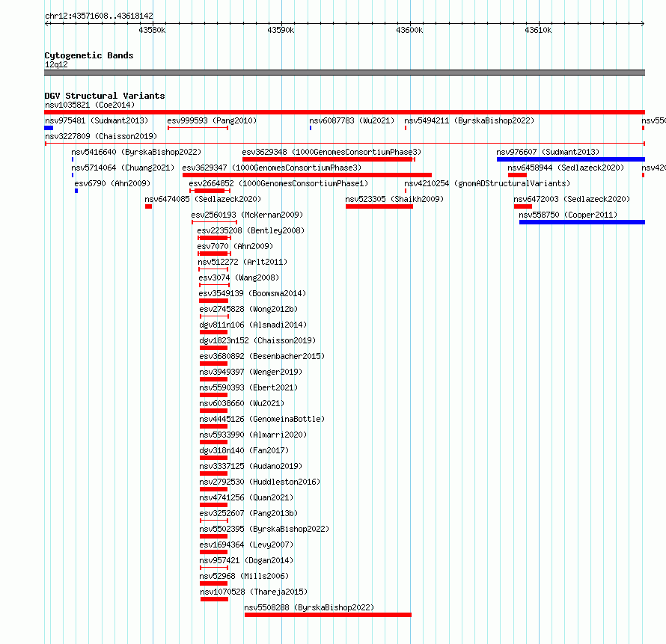Click esv2664852 (1000GenomesConsortiumPhase1) label

pyautogui.click(x=278, y=183)
